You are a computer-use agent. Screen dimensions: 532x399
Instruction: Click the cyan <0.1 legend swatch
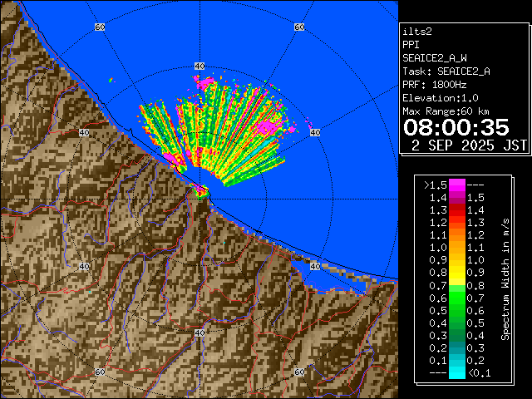(x=456, y=372)
